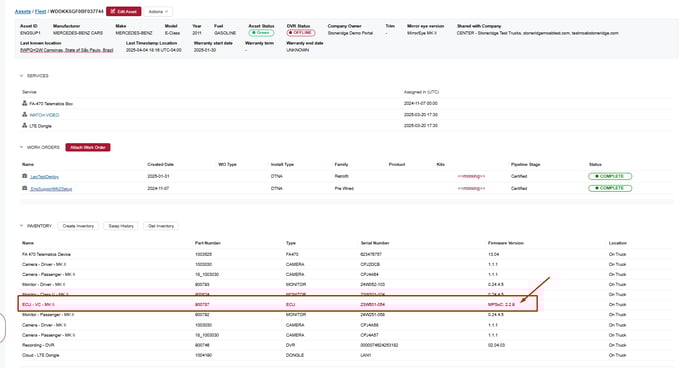
Task: Click the MPSoC 2.2.8 firmware version cell
Action: coord(501,304)
